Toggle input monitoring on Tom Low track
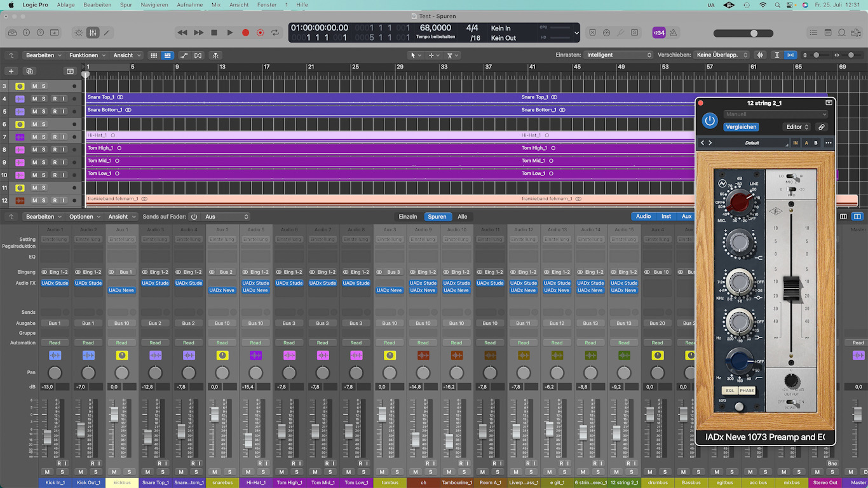 63,175
